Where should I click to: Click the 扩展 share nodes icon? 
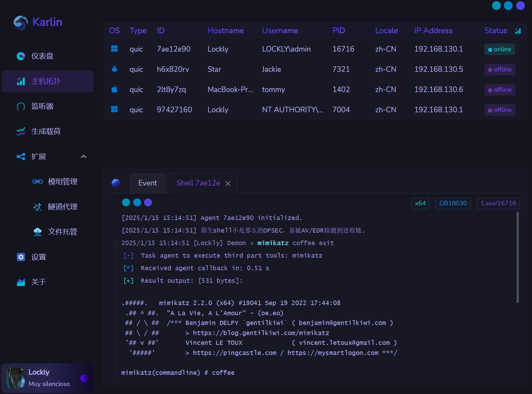click(21, 157)
